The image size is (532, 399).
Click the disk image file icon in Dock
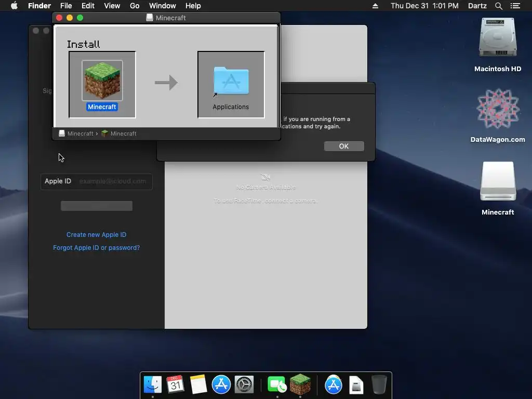pyautogui.click(x=356, y=385)
